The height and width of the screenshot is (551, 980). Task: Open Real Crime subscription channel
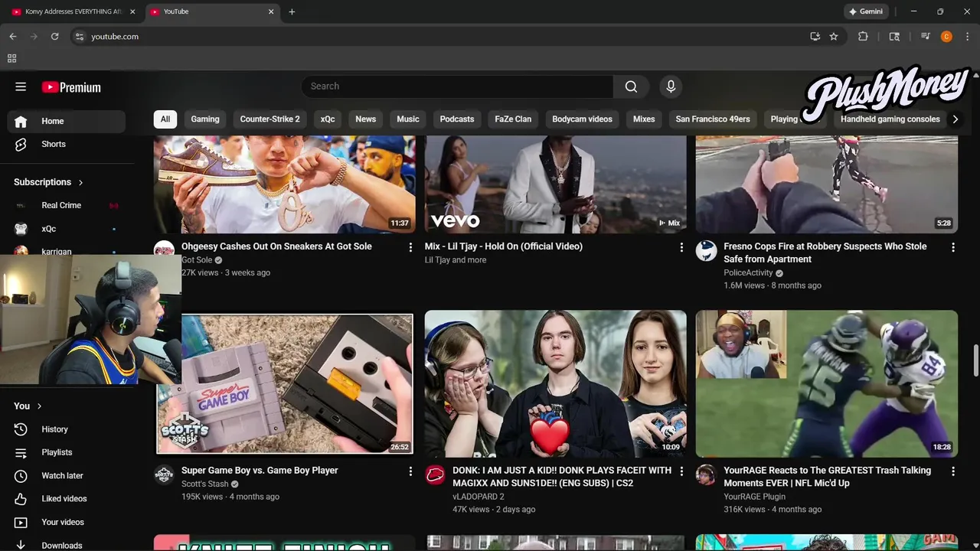click(x=67, y=205)
